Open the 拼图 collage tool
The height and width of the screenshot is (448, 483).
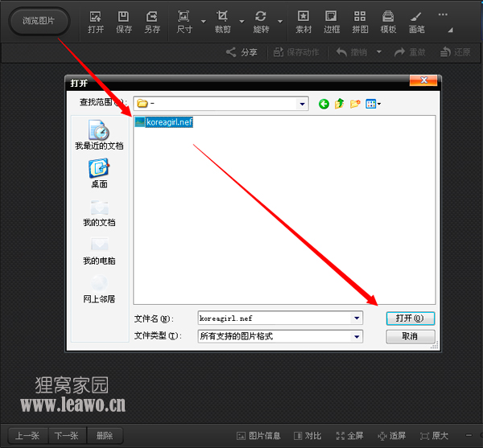click(360, 23)
